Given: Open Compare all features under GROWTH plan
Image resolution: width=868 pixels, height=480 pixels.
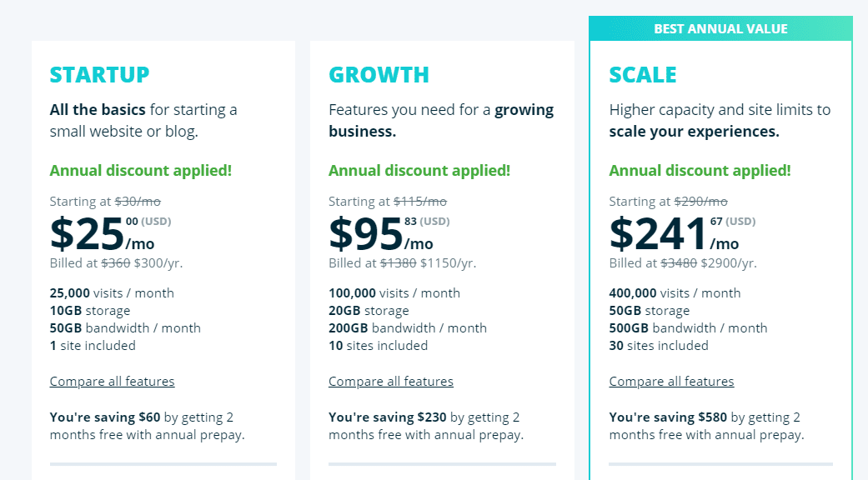Looking at the screenshot, I should tap(390, 381).
